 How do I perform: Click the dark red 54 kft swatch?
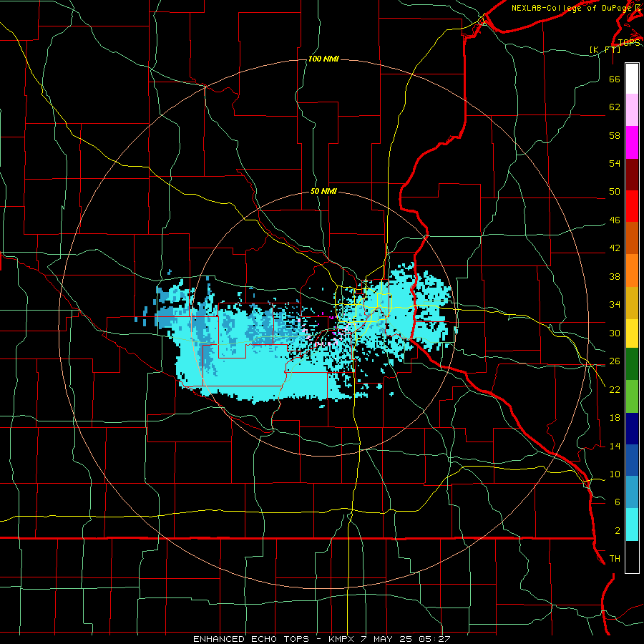click(x=632, y=175)
